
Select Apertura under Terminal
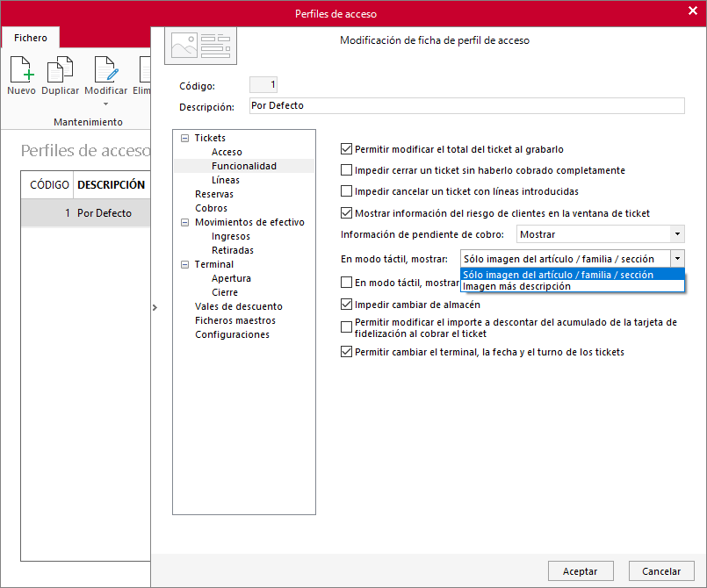pos(231,278)
